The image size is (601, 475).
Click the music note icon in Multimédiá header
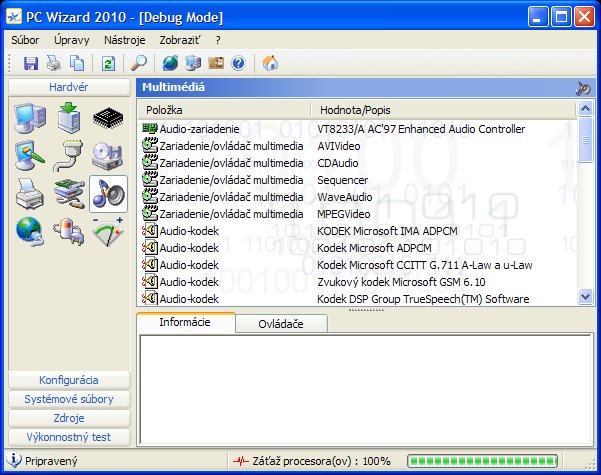click(583, 88)
